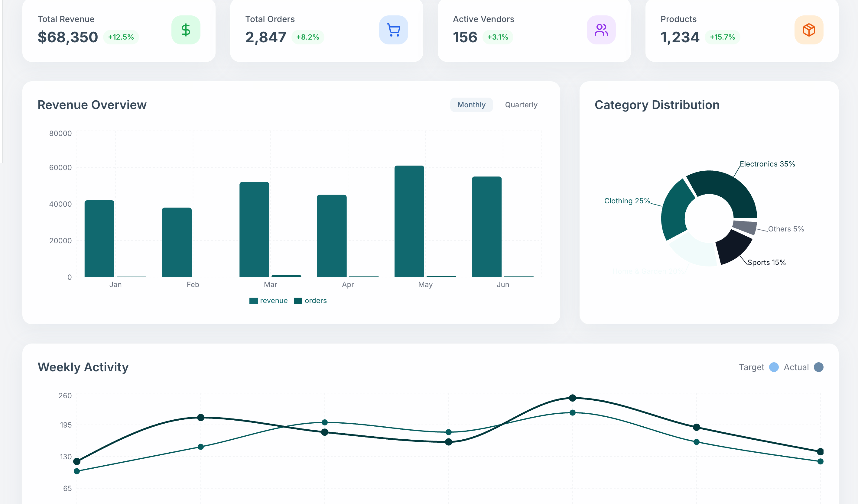
Task: Click the Others 5% label
Action: pos(786,229)
